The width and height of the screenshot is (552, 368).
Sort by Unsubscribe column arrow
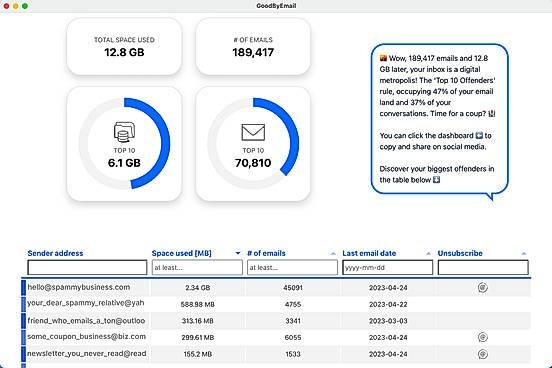[x=523, y=253]
